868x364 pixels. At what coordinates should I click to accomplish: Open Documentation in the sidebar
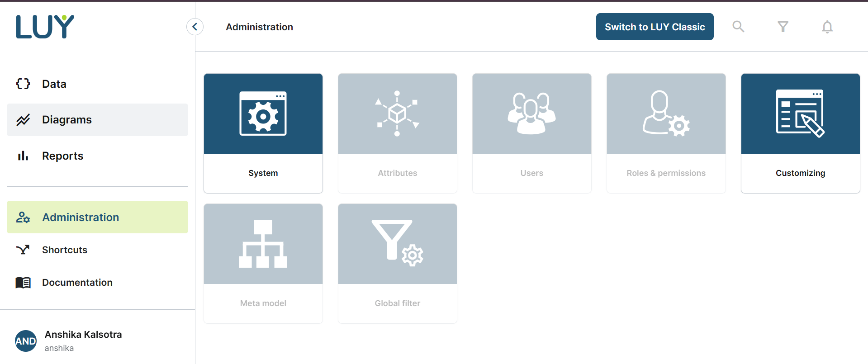[77, 283]
